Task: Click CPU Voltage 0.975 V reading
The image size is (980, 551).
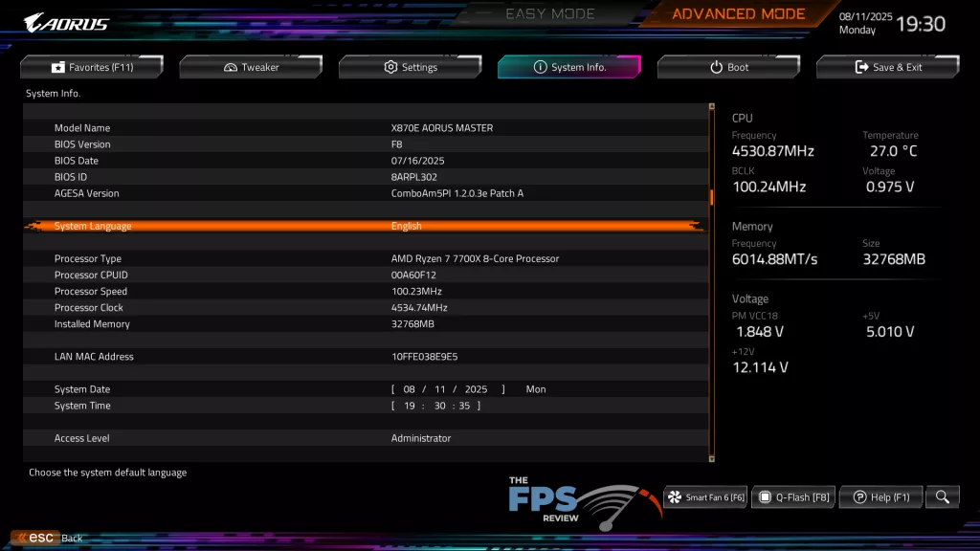Action: coord(890,187)
